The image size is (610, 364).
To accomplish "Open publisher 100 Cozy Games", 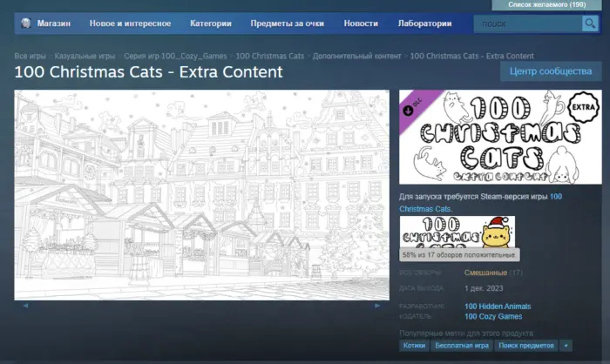I will click(493, 317).
